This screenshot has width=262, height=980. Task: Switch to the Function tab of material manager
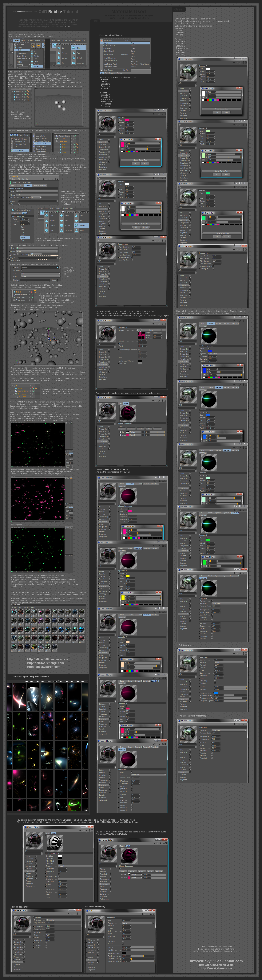pyautogui.click(x=112, y=73)
